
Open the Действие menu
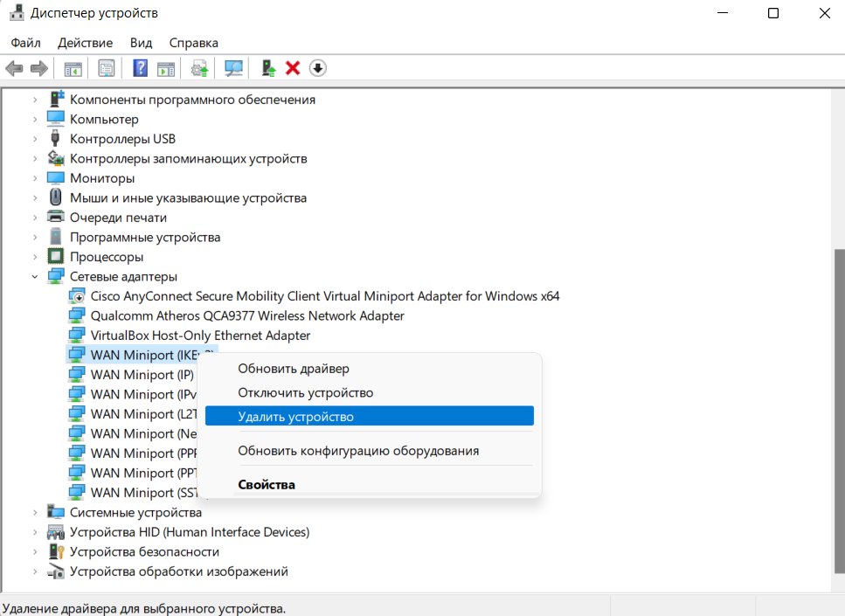click(85, 43)
